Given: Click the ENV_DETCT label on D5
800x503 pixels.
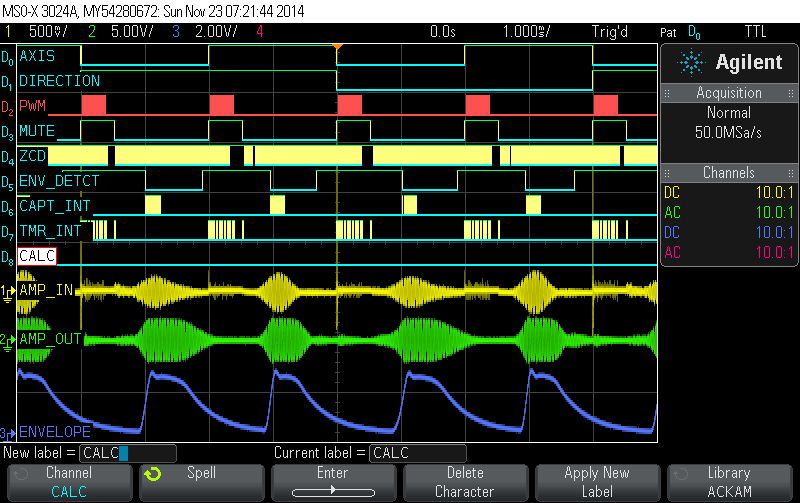Looking at the screenshot, I should point(59,181).
